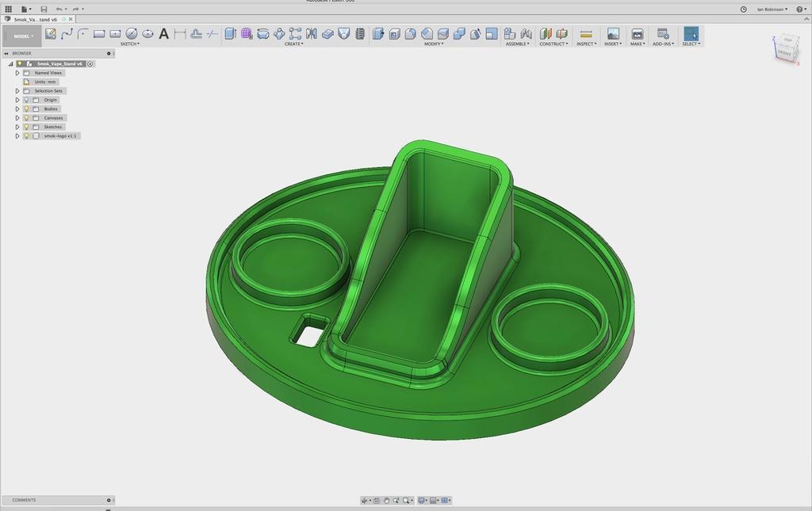Open the CONSTRUCT menu dropdown
This screenshot has width=812, height=511.
(553, 44)
